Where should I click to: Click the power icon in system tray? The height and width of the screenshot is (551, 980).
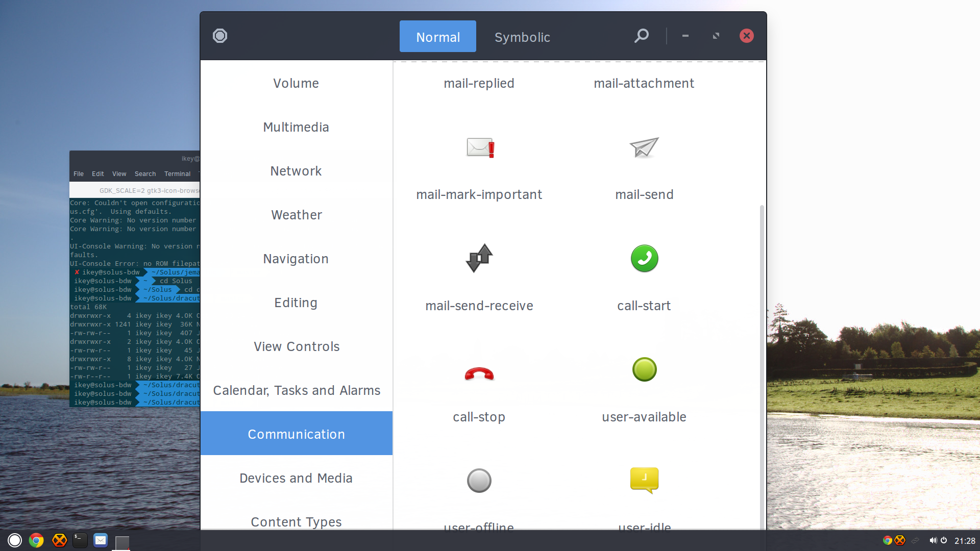[x=944, y=540]
